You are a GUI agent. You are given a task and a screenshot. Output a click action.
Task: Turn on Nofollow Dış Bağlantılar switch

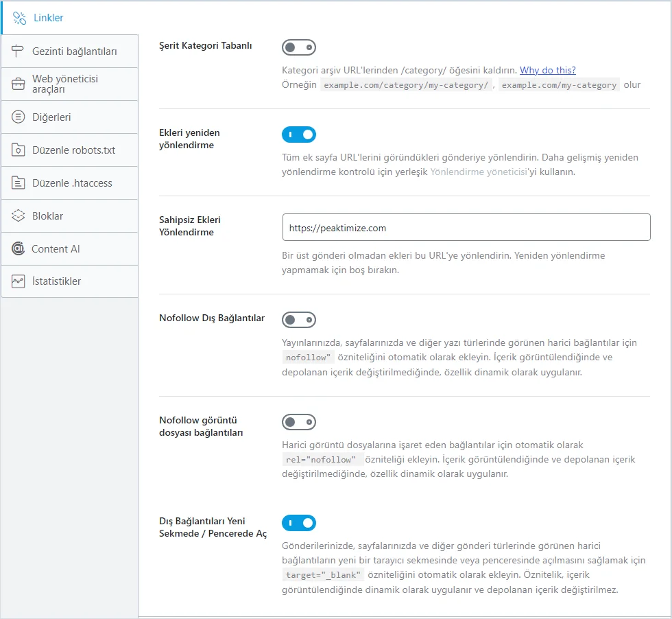tap(299, 320)
